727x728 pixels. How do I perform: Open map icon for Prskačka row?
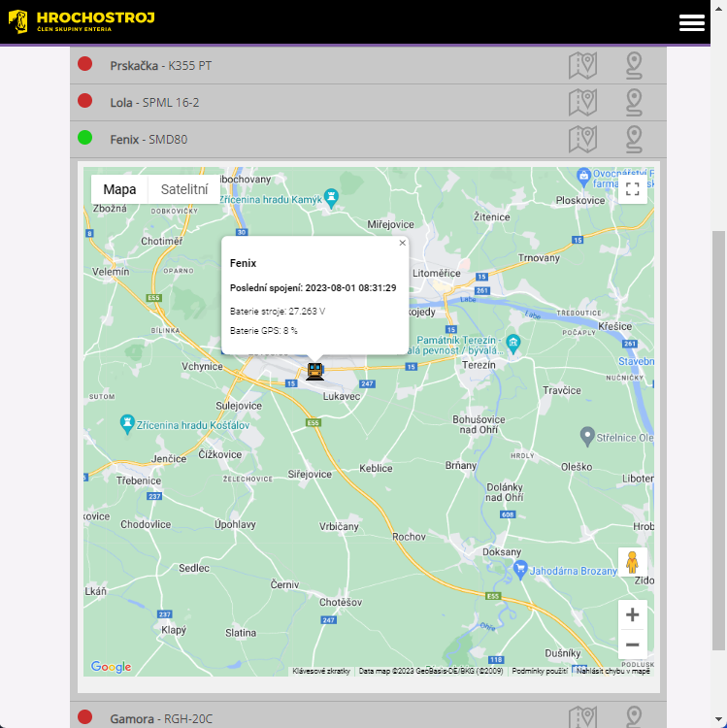tap(582, 65)
